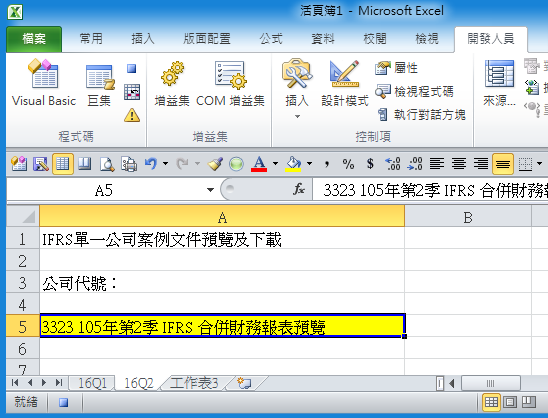Open the 增益集 add-ins dialog
Viewport: 548px width, 418px height.
(x=172, y=84)
